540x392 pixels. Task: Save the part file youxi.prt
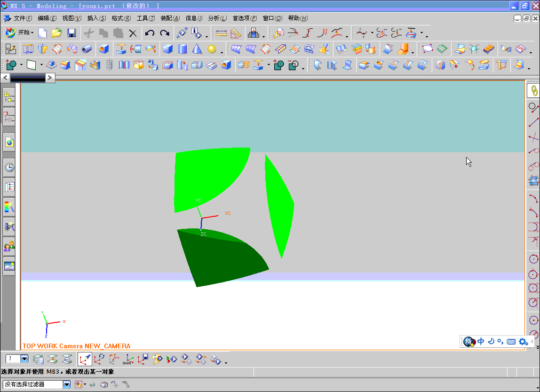coord(71,32)
